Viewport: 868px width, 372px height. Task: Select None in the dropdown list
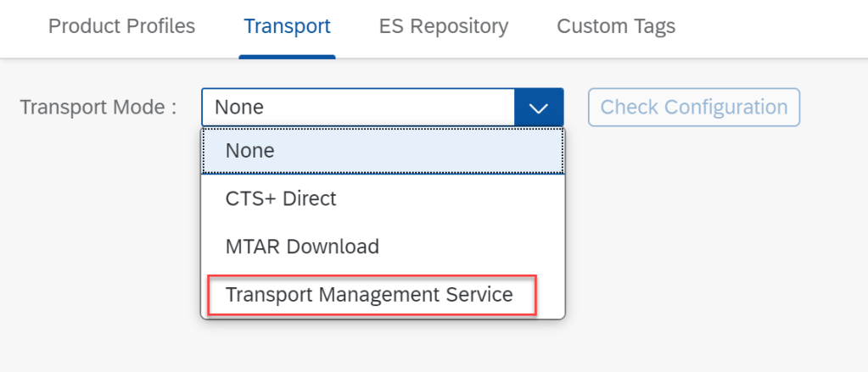(250, 150)
